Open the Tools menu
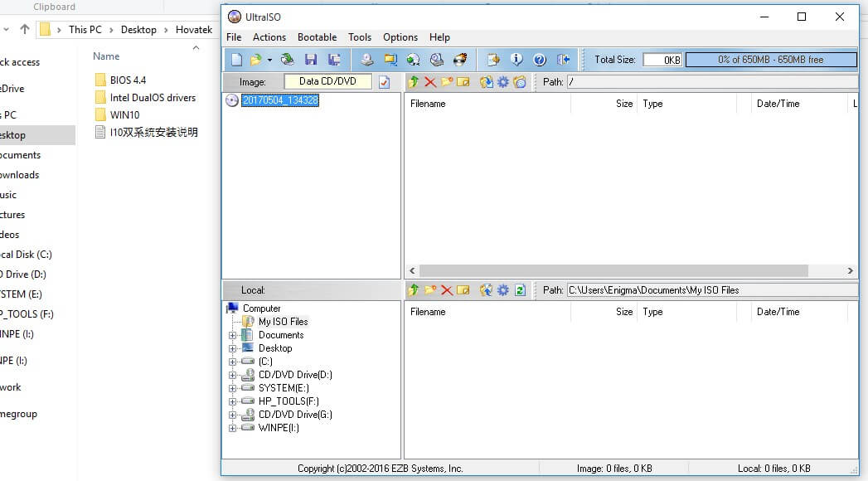This screenshot has height=481, width=868. [360, 37]
